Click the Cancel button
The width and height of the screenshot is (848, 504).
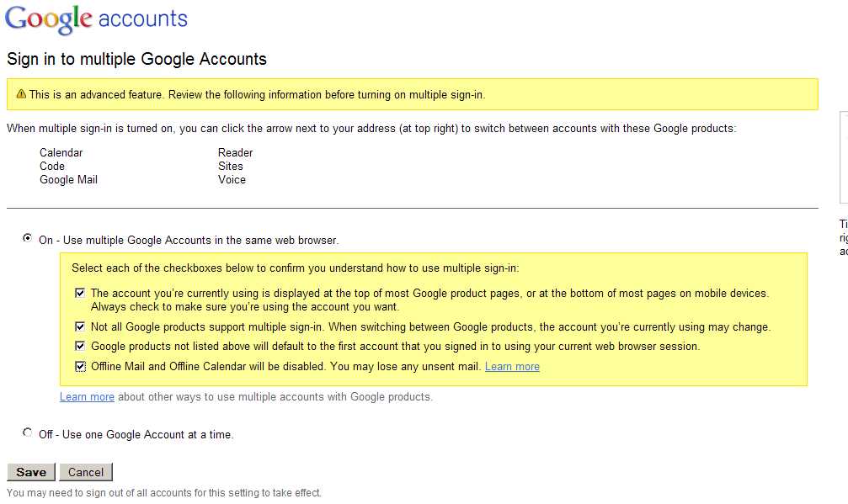pyautogui.click(x=86, y=472)
